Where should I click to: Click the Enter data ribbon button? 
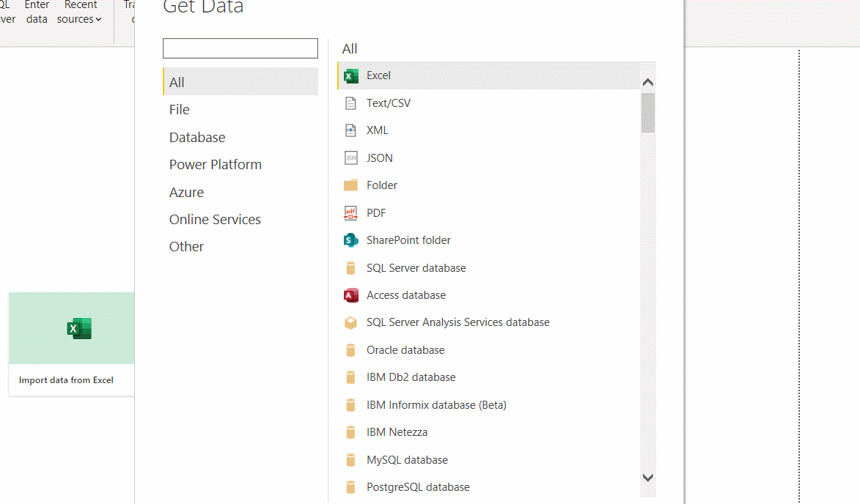point(37,13)
